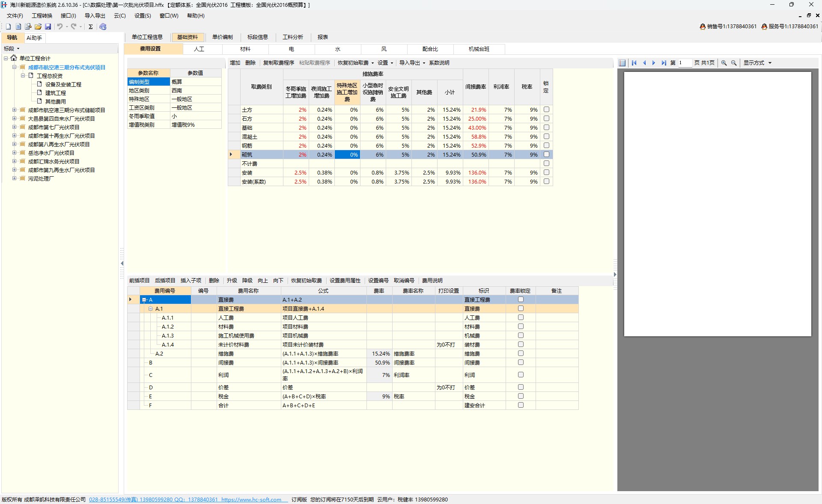Select 编制类型 value cell 概算
The image size is (822, 504).
pos(196,82)
